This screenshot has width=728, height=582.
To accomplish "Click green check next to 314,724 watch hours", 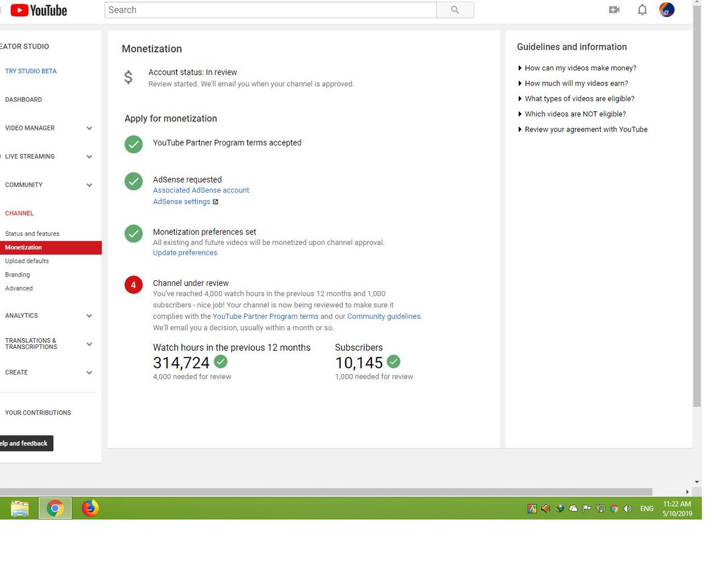I will pyautogui.click(x=221, y=362).
